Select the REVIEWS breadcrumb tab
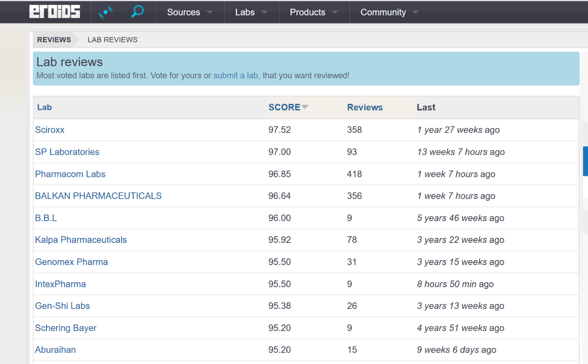Viewport: 588px width, 364px height. [x=54, y=40]
